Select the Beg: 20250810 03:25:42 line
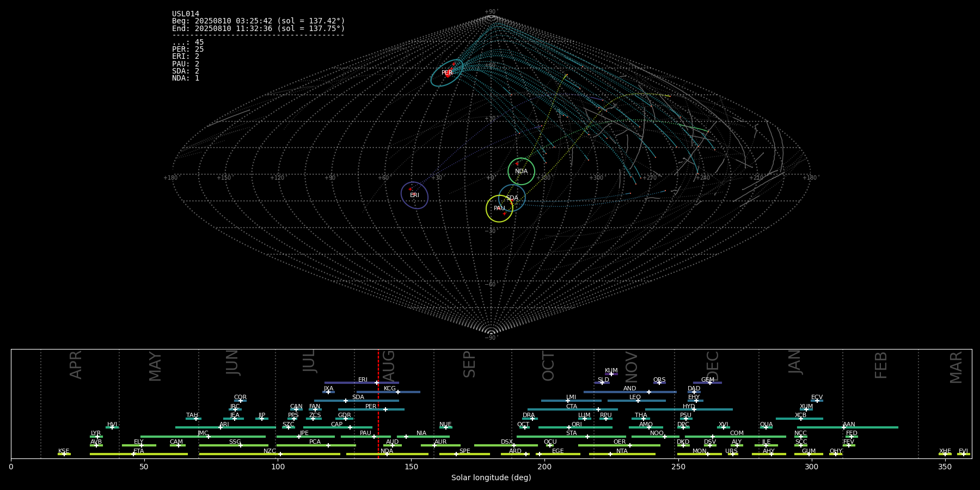The width and height of the screenshot is (980, 490). coord(259,21)
